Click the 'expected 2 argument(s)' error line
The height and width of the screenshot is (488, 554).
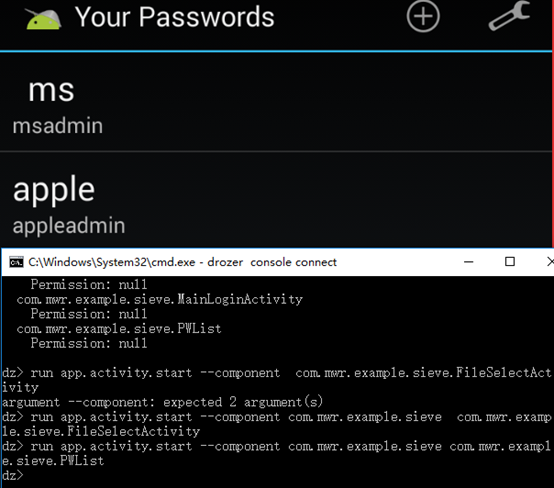[x=163, y=402]
